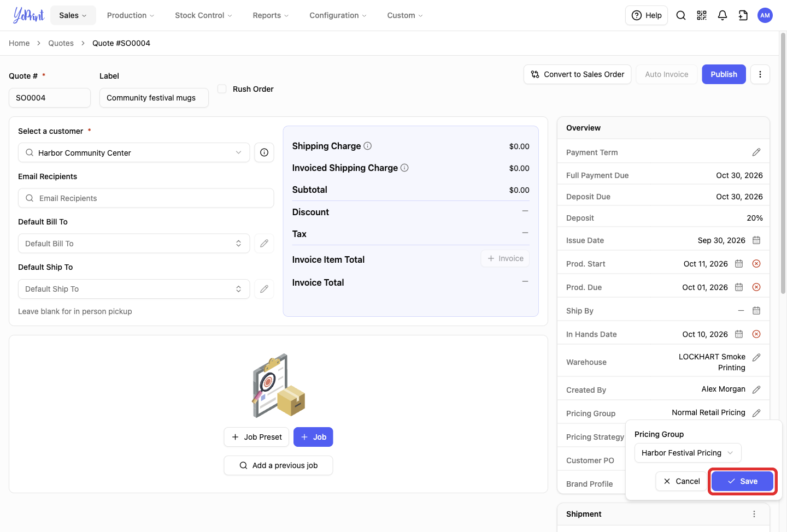Open In Hands Date calendar picker
Viewport: 787px width, 532px height.
(x=739, y=334)
